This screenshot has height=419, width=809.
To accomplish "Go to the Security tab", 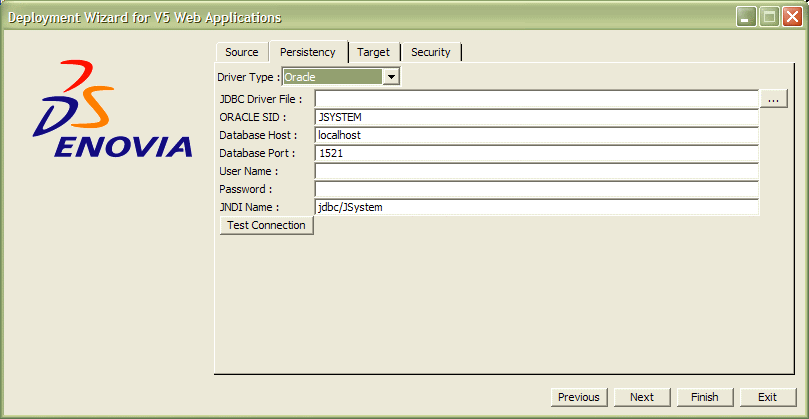I will (430, 52).
